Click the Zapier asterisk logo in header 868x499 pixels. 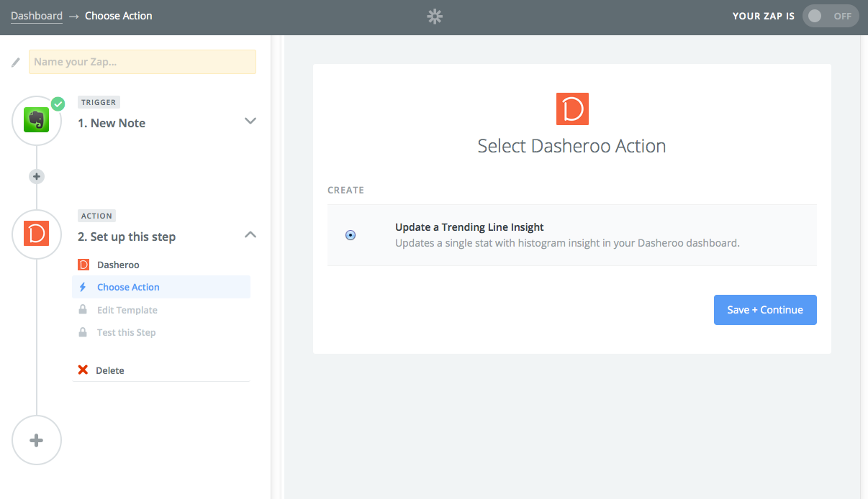tap(434, 17)
